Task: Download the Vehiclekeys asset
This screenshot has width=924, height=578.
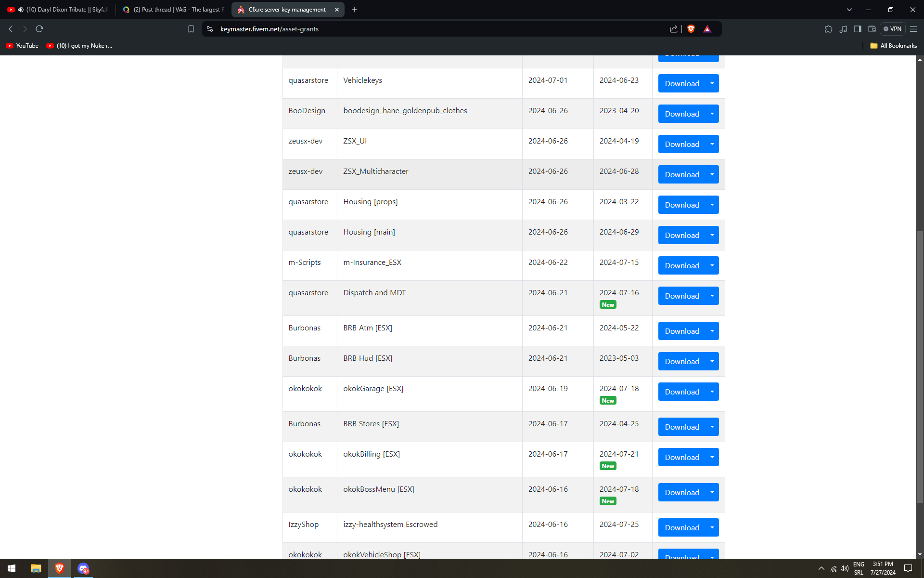Action: pyautogui.click(x=682, y=83)
